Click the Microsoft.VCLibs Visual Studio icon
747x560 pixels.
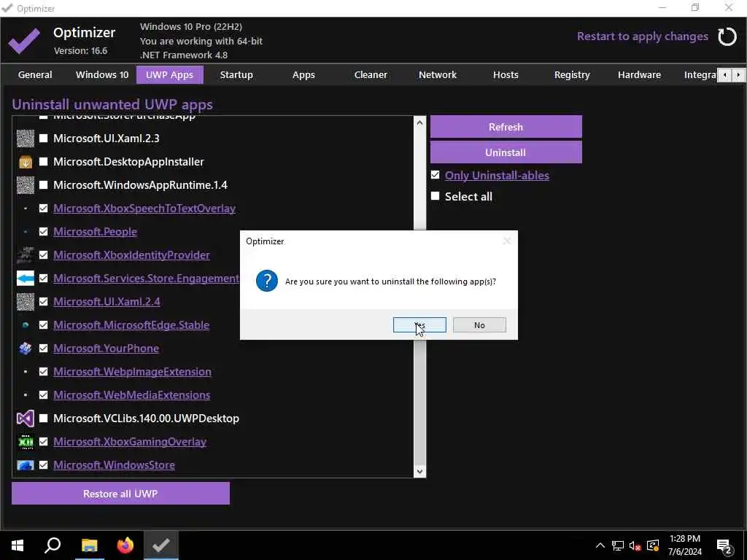click(x=26, y=419)
